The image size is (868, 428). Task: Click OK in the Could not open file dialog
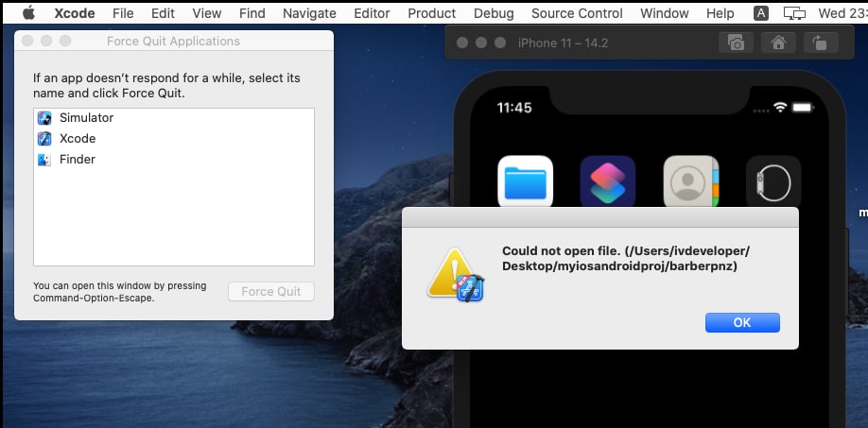742,323
